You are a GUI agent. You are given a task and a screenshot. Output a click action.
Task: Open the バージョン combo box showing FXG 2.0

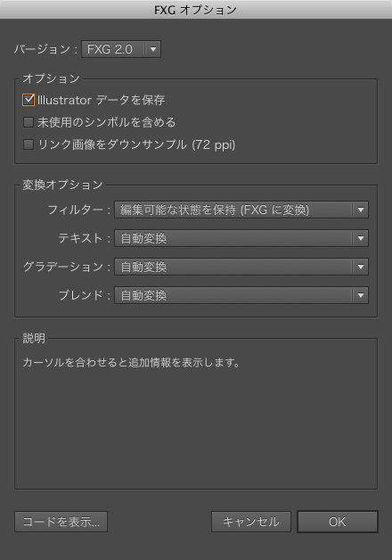(x=121, y=49)
